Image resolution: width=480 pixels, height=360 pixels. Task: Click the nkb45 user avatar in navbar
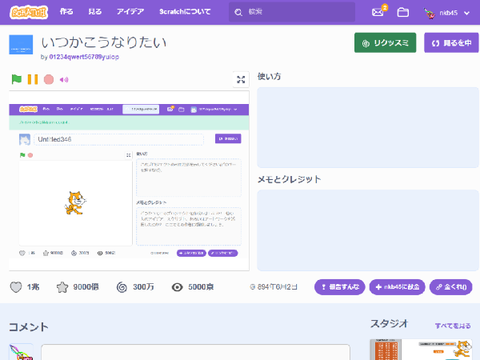(x=429, y=13)
